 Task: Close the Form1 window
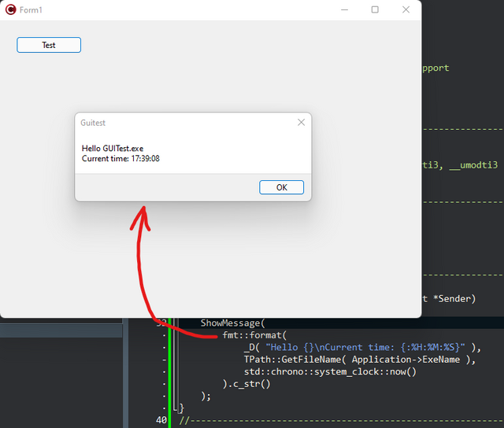(x=406, y=9)
